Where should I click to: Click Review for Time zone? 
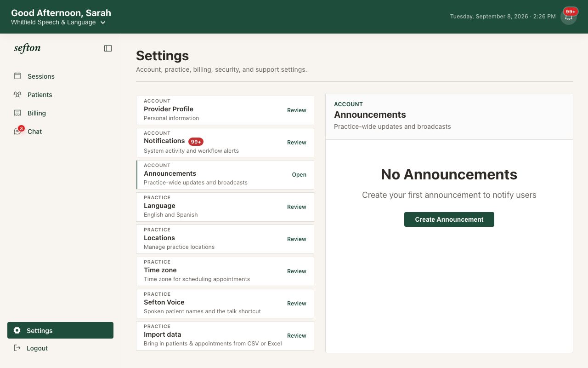coord(297,271)
